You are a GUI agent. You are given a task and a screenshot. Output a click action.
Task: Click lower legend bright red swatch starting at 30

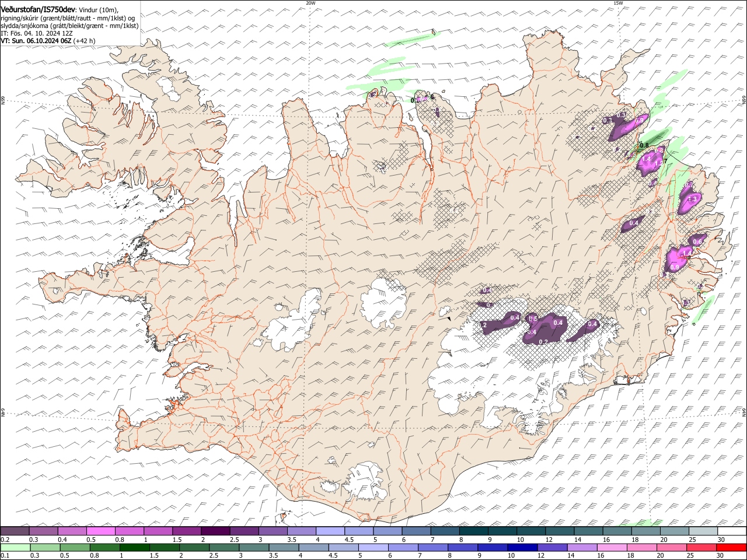(731, 548)
